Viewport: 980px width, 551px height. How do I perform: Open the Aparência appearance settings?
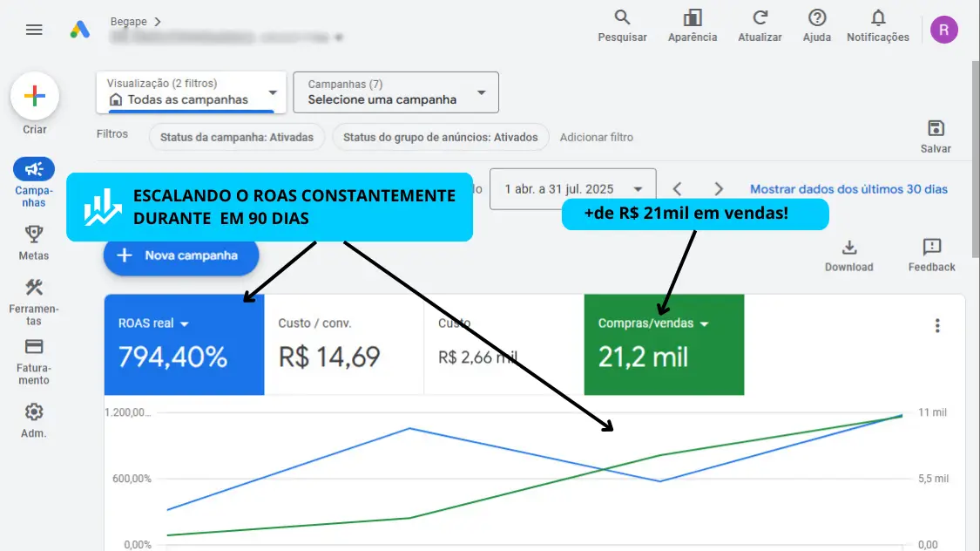click(693, 18)
